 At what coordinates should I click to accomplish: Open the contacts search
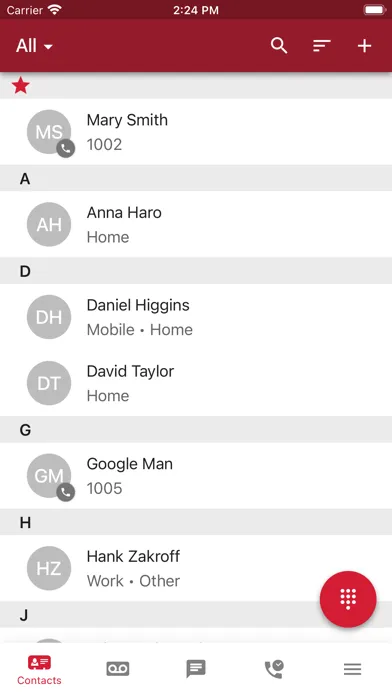click(x=279, y=46)
